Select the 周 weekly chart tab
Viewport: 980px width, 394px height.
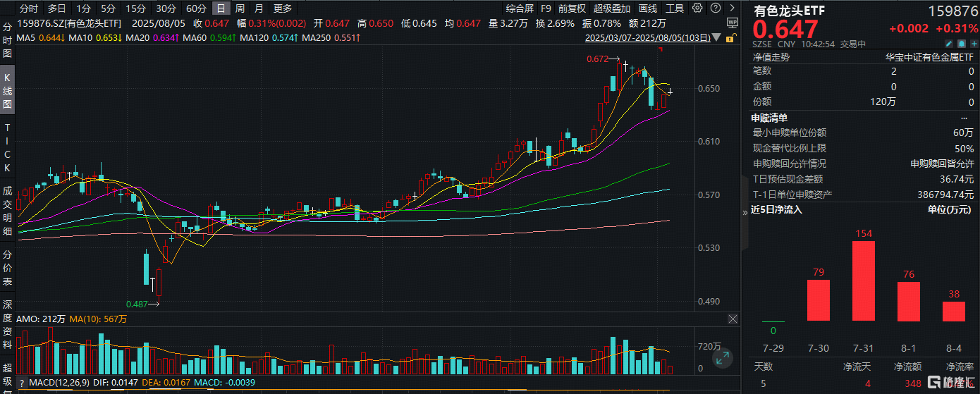(240, 8)
